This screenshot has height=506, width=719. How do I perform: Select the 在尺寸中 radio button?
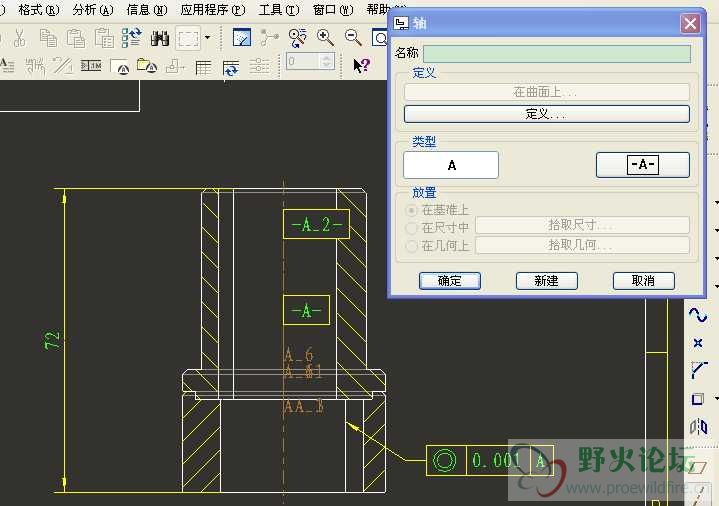(411, 228)
